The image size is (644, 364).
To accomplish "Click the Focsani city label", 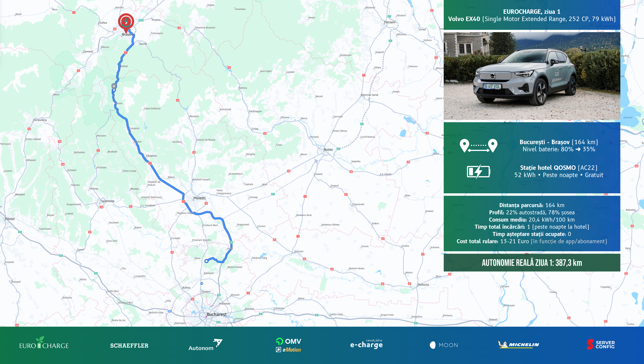I will 390,22.
